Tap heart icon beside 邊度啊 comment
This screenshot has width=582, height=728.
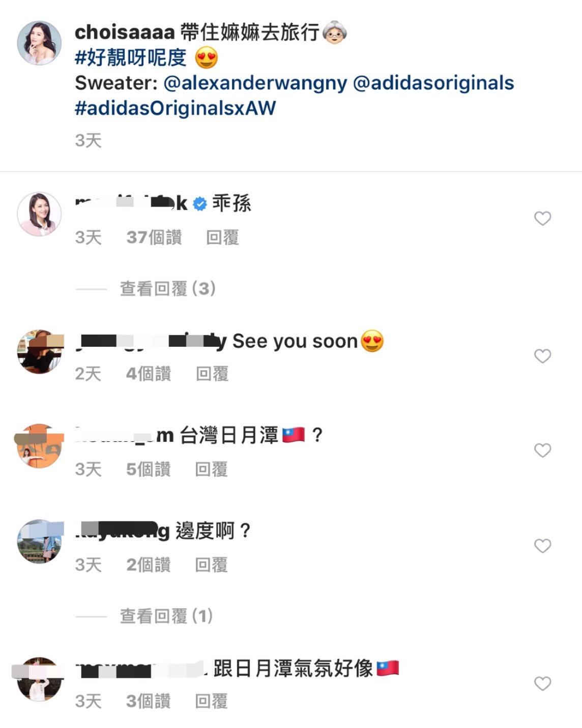[542, 545]
